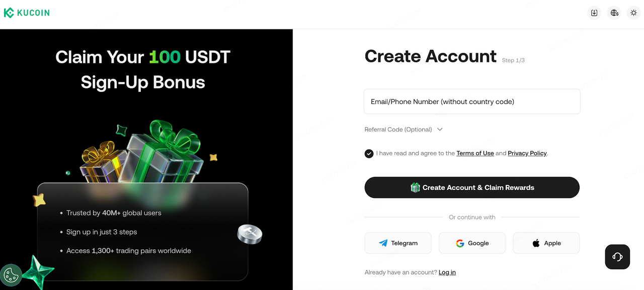Open the Privacy Policy link
This screenshot has height=290, width=644.
[527, 153]
